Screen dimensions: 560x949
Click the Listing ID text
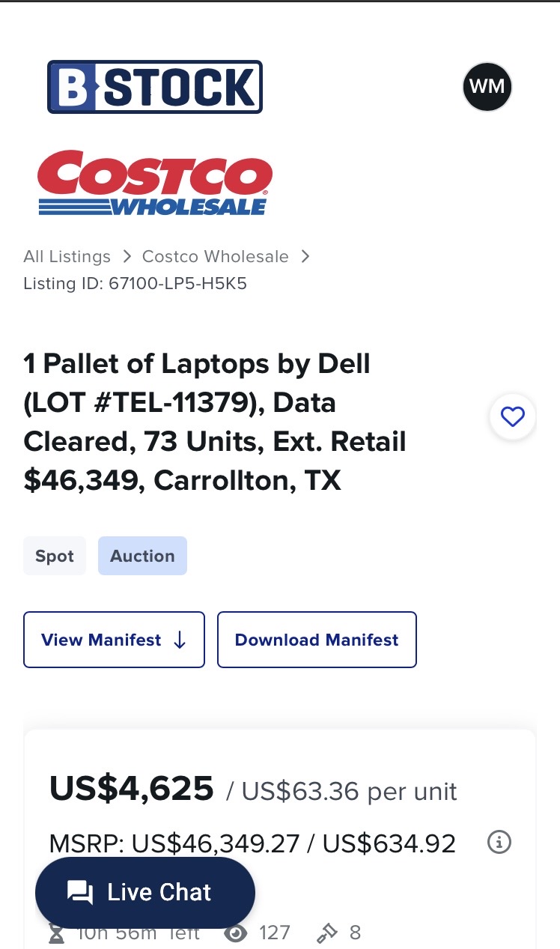point(135,284)
